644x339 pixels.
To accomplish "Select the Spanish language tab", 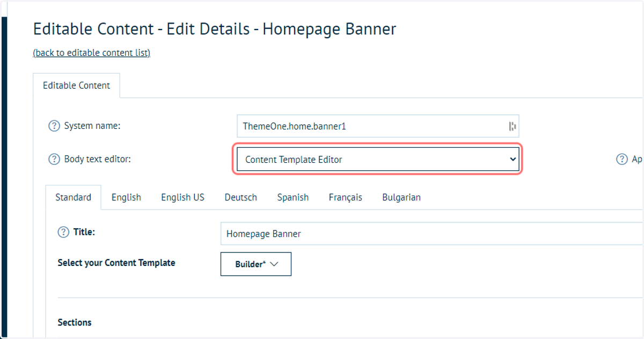I will [293, 197].
